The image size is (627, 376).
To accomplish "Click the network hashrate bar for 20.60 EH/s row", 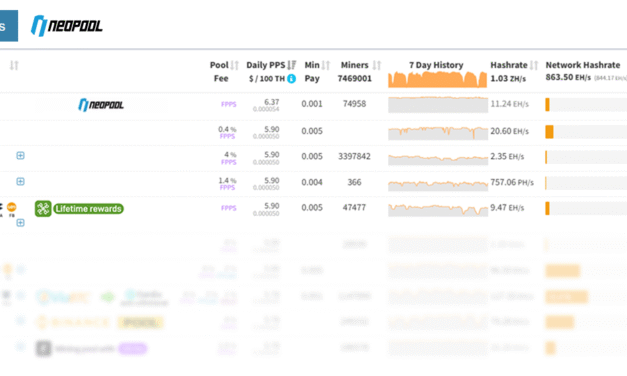I will [x=586, y=132].
